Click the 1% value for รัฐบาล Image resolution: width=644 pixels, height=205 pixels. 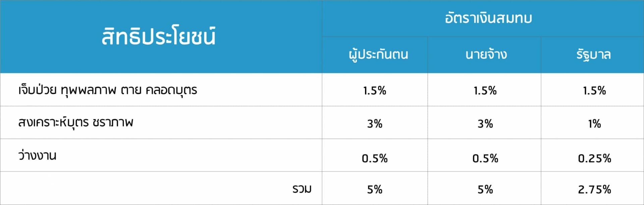coord(594,124)
